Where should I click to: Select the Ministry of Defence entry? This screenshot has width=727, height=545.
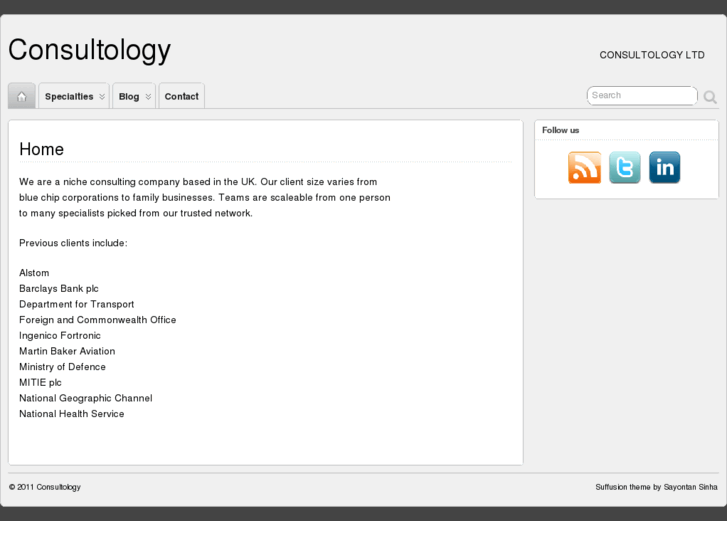click(62, 367)
